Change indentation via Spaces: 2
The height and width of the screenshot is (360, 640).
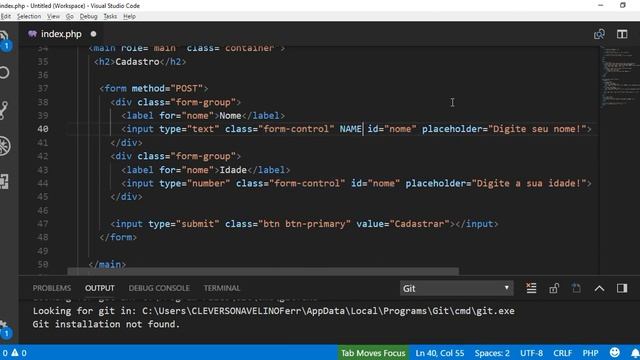tap(492, 353)
